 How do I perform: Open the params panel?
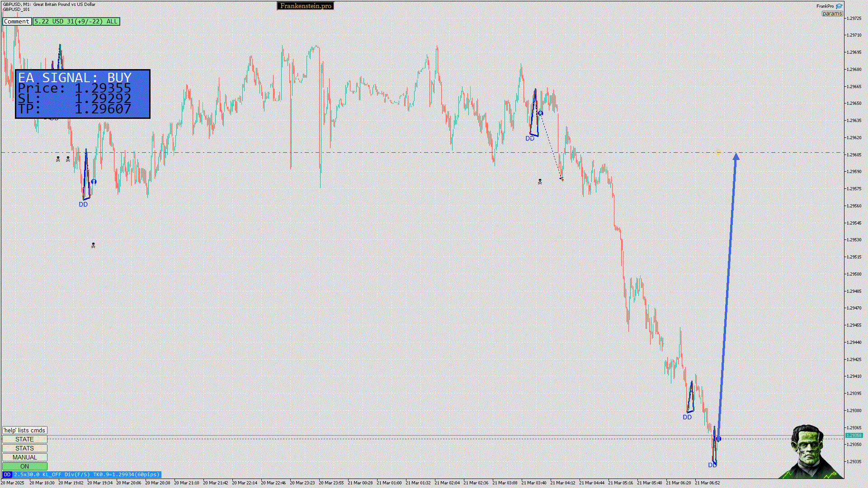832,14
